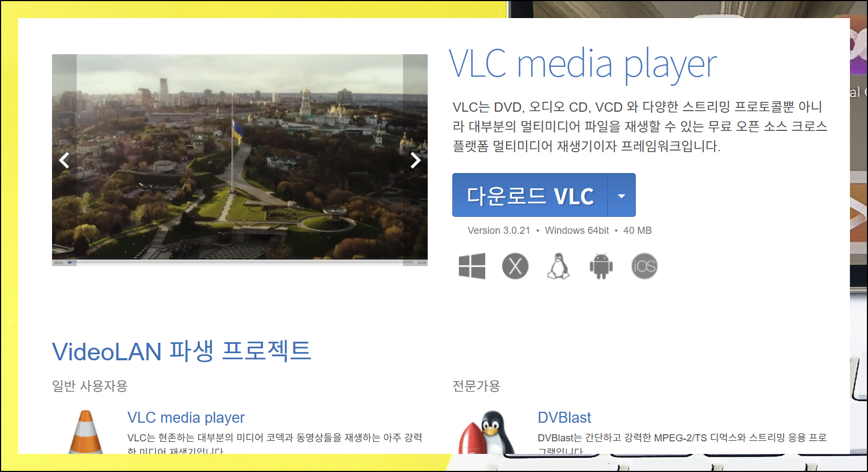The height and width of the screenshot is (472, 868).
Task: Click the iOS platform icon
Action: coord(644,266)
